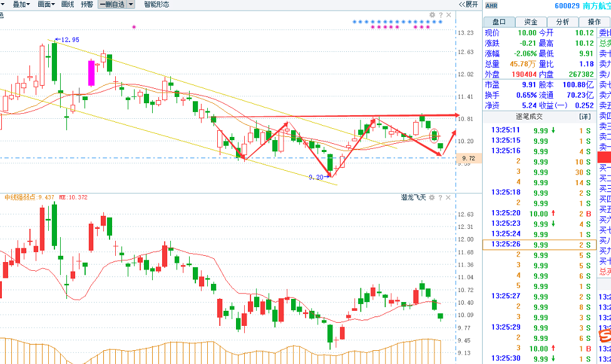611x364 pixels.
Task: Click the 预警 alert button
Action: 87,4
